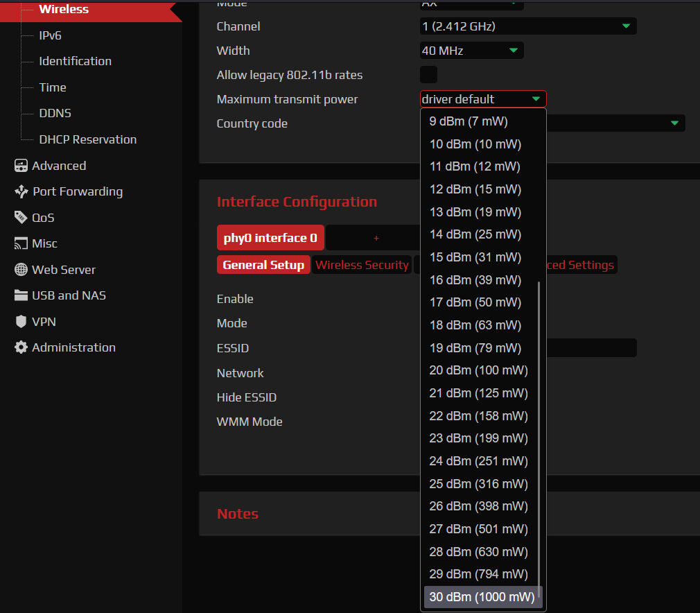
Task: Choose 18 dBm (63 mW) power
Action: 481,325
